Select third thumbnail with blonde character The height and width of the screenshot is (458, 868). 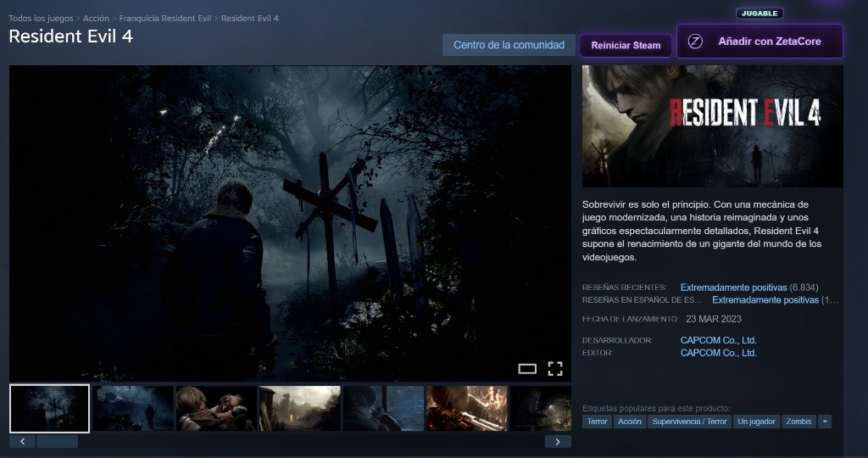(x=216, y=409)
